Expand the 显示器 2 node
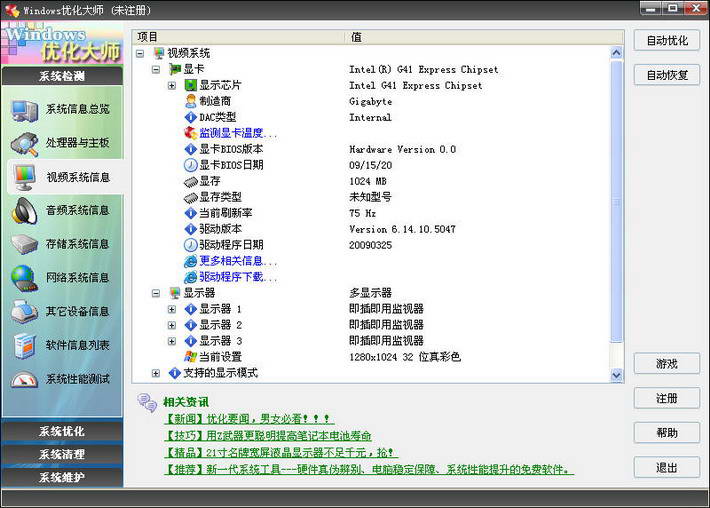Screen dimensions: 710x508 172,325
